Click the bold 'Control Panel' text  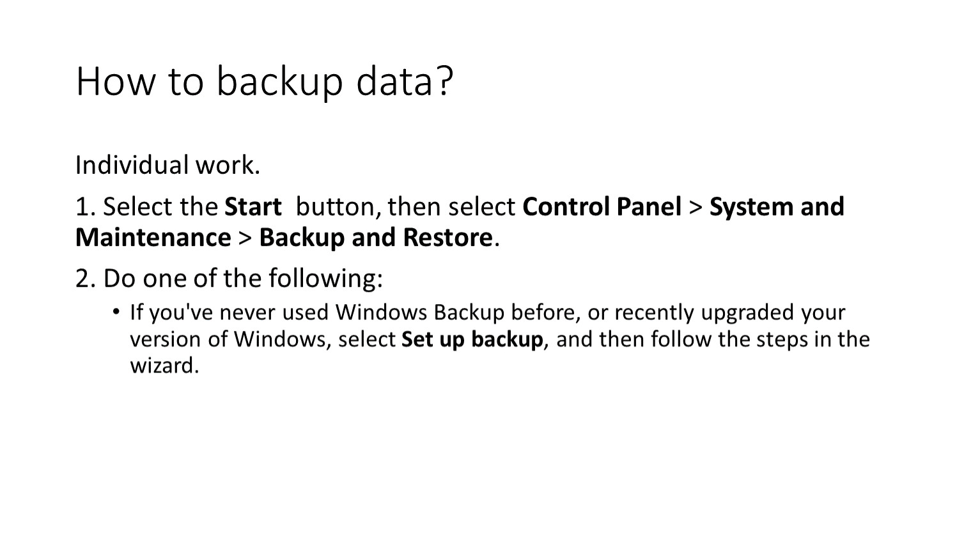coord(602,206)
